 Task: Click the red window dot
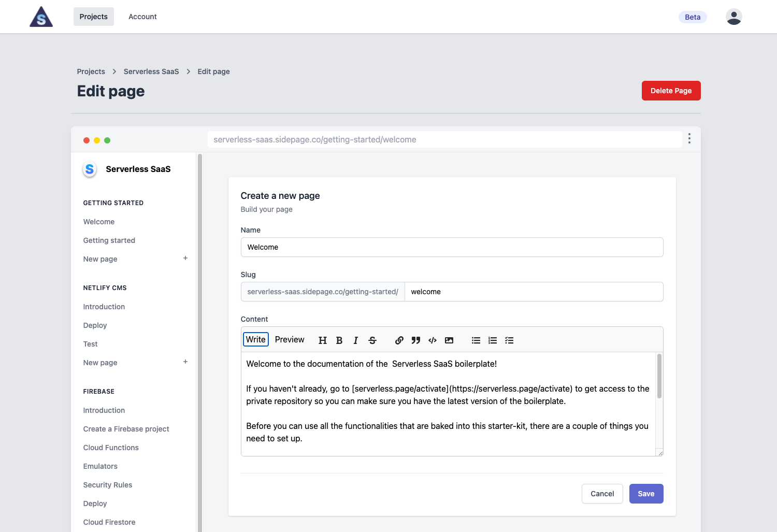pos(87,140)
